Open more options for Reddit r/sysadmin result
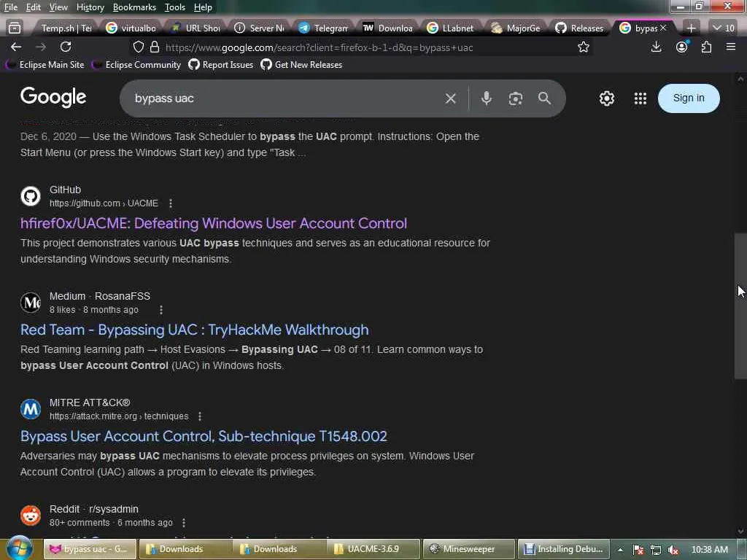 pyautogui.click(x=183, y=523)
